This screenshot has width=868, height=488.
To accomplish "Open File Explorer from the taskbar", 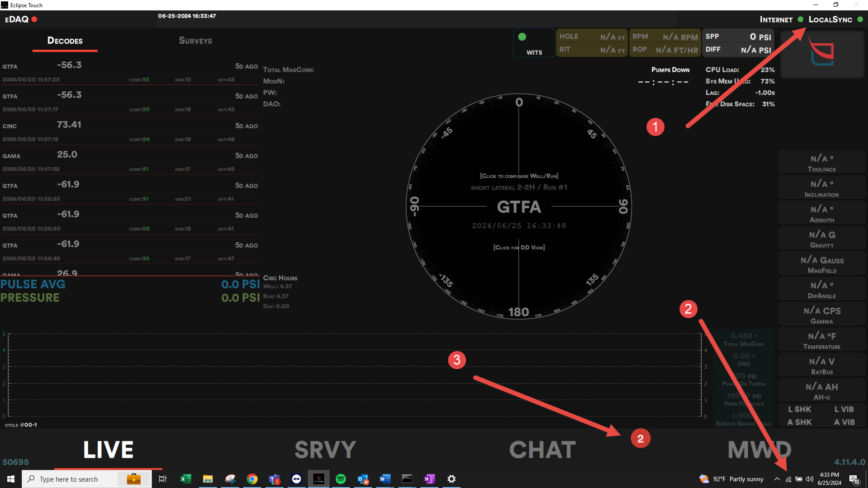I will 208,479.
